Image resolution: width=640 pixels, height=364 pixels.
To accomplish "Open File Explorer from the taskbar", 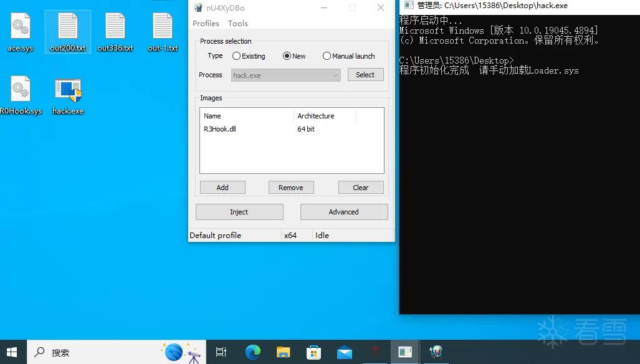I will [x=284, y=352].
